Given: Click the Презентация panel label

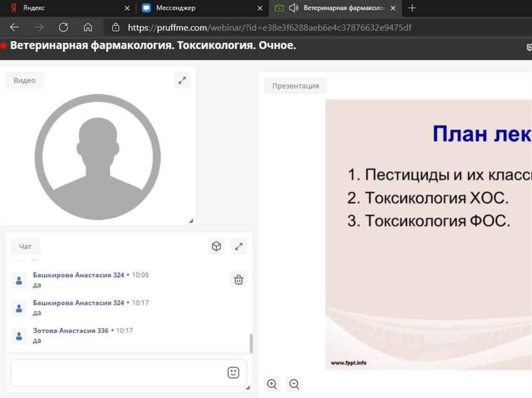Looking at the screenshot, I should click(295, 86).
